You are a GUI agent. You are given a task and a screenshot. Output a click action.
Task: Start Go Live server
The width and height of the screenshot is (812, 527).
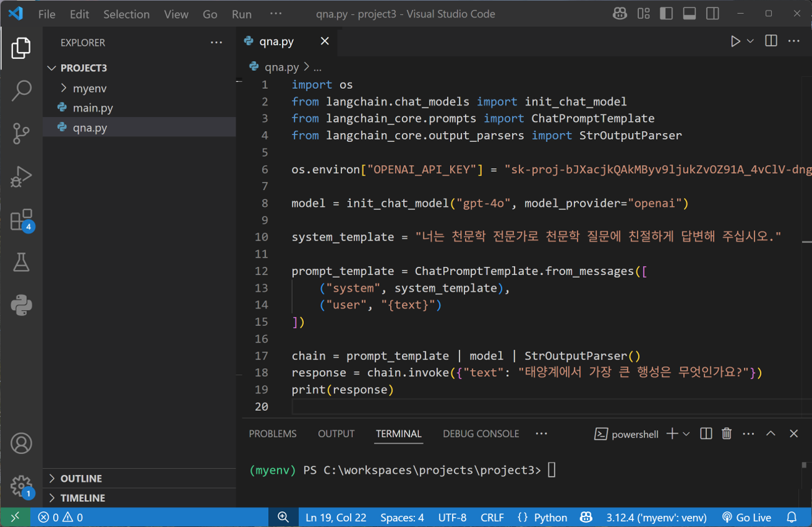coord(746,517)
